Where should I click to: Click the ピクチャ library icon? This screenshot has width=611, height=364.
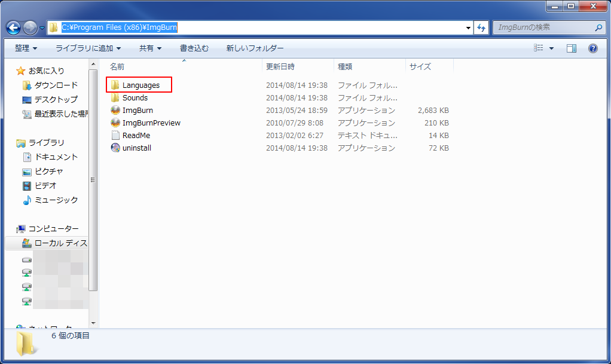point(26,172)
